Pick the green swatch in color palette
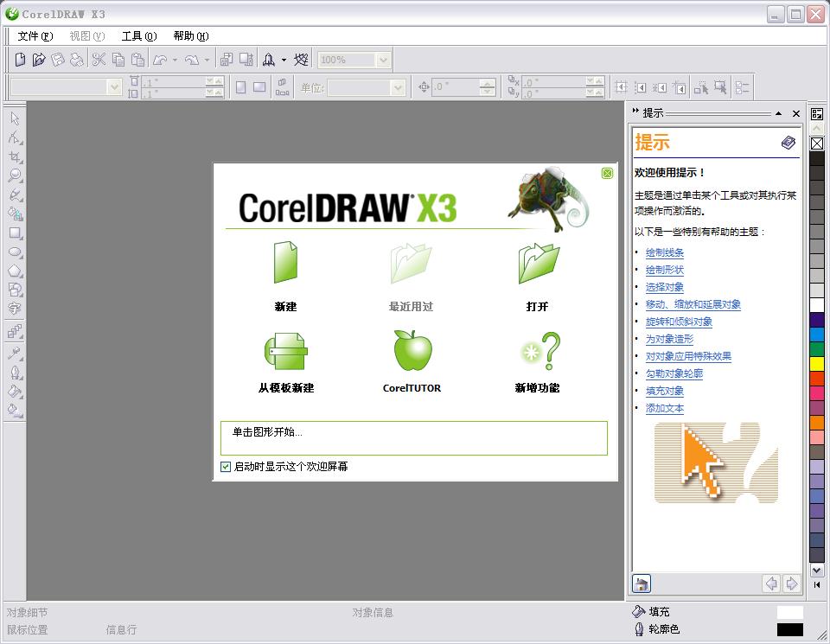Image resolution: width=830 pixels, height=644 pixels. (817, 348)
